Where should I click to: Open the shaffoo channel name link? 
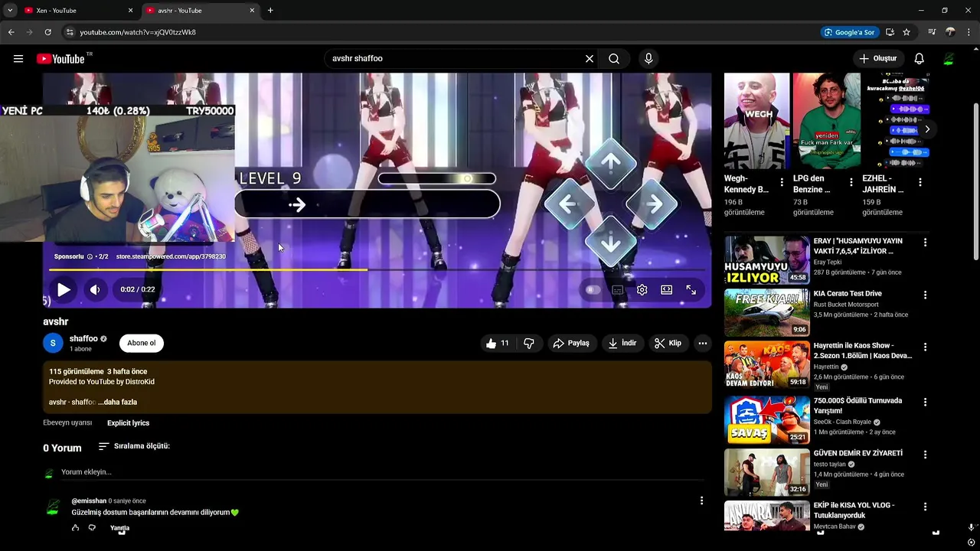[x=83, y=338]
